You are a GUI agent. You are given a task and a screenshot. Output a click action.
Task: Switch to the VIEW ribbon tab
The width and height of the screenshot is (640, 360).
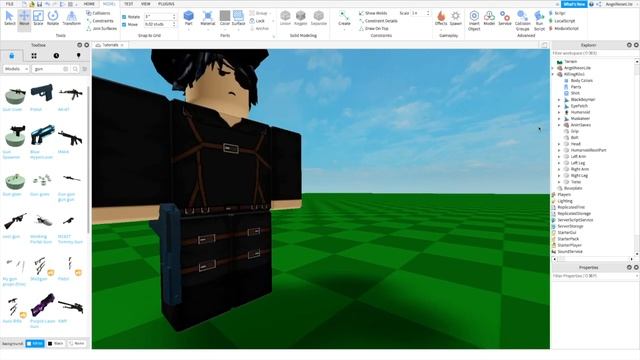tap(146, 4)
